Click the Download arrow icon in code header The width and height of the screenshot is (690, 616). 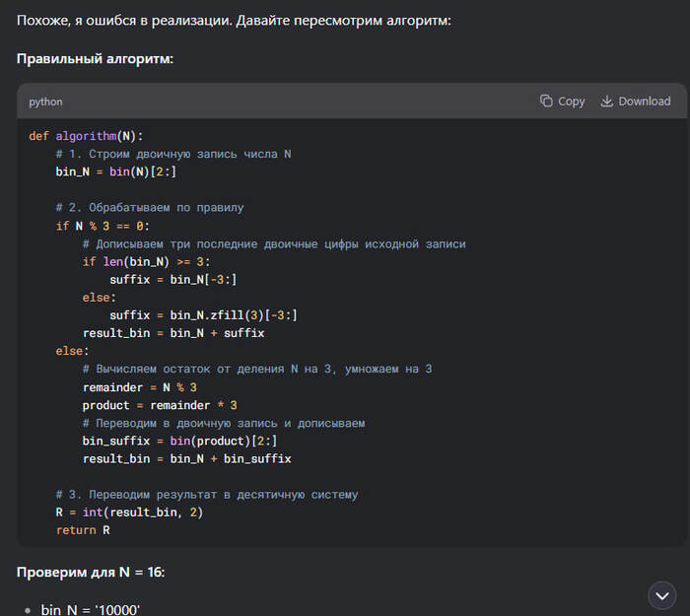pos(606,102)
